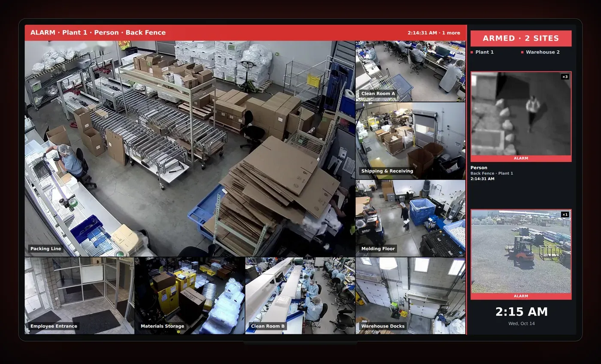Viewport: 601px width, 364px height.
Task: View the Warehouse Docks camera feed
Action: pyautogui.click(x=410, y=296)
